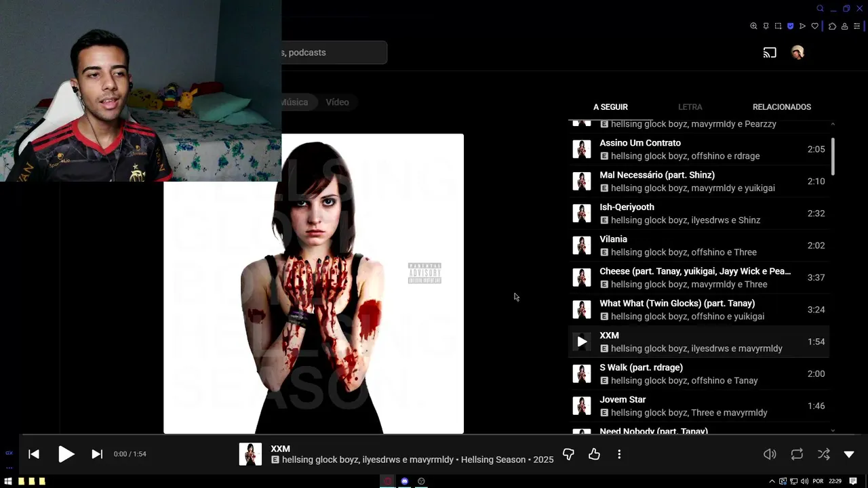The height and width of the screenshot is (488, 868).
Task: Switch to the RELACIONADOS tab
Action: (781, 107)
